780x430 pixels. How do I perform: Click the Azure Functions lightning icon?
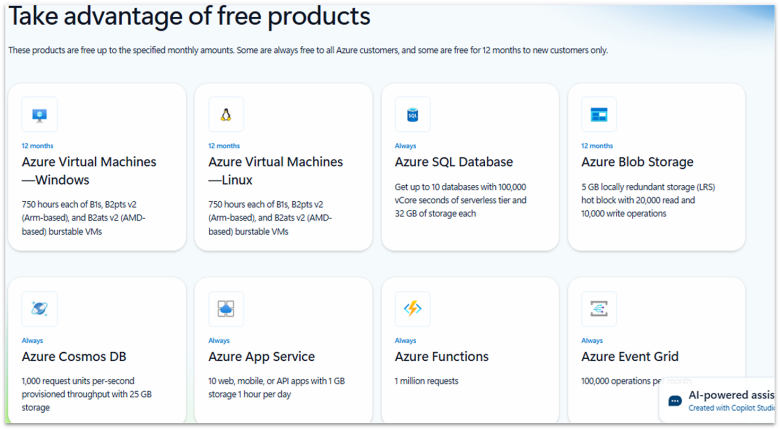click(x=412, y=309)
